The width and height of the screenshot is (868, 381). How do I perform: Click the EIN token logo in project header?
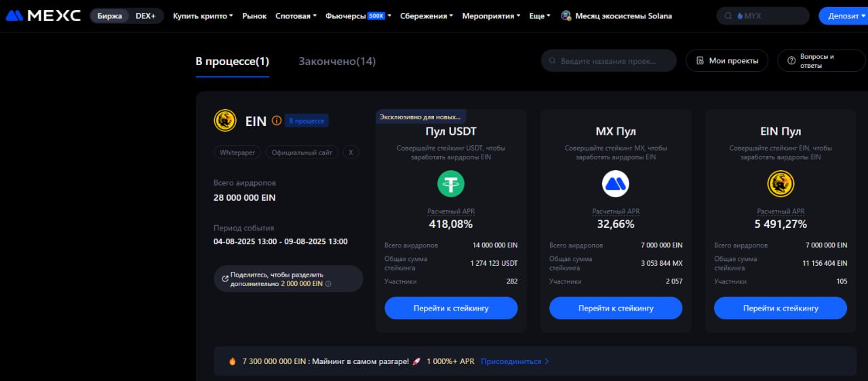coord(225,121)
